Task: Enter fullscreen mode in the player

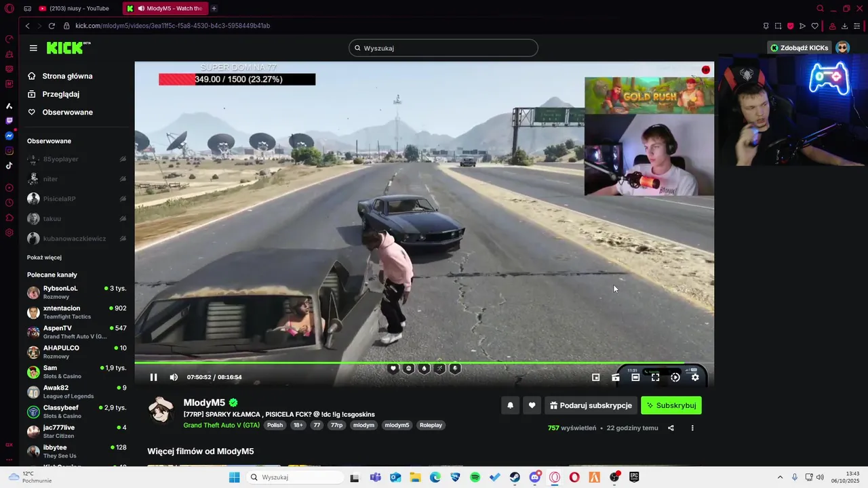Action: pyautogui.click(x=655, y=378)
